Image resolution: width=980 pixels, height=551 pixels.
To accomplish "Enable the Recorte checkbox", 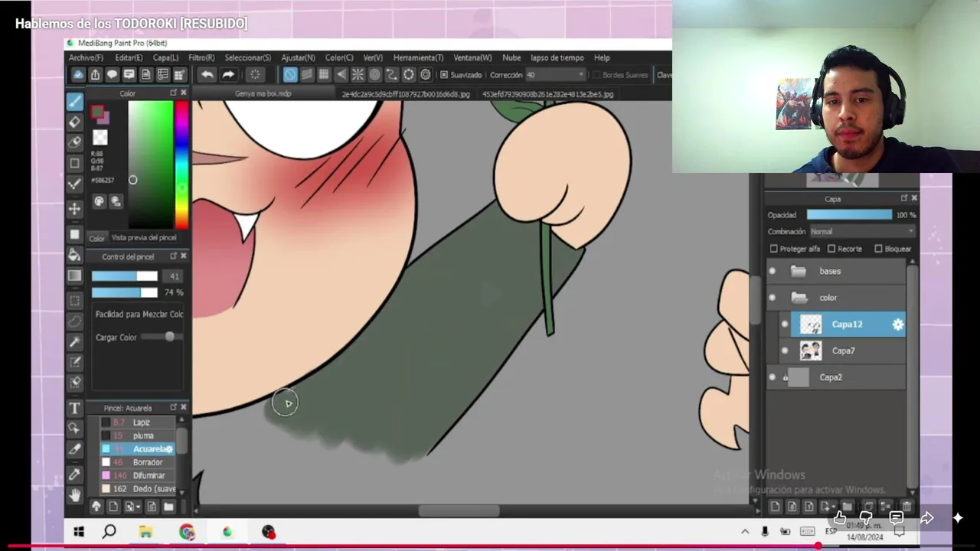I will pyautogui.click(x=831, y=249).
